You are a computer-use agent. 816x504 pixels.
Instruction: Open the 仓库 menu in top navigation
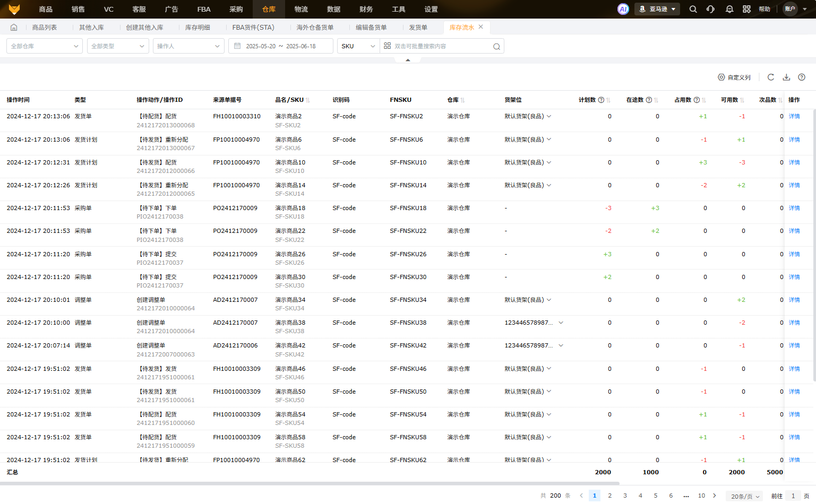[x=269, y=9]
